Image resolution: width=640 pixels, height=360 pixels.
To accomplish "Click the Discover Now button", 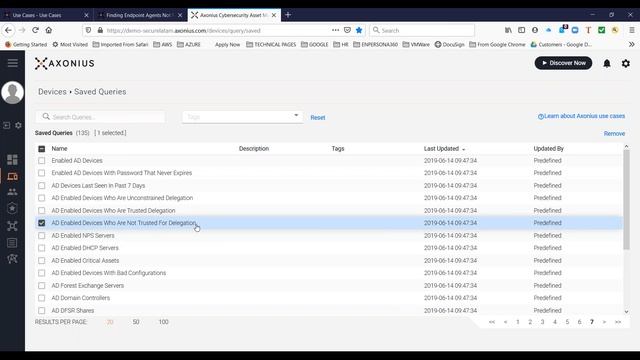I will click(563, 63).
